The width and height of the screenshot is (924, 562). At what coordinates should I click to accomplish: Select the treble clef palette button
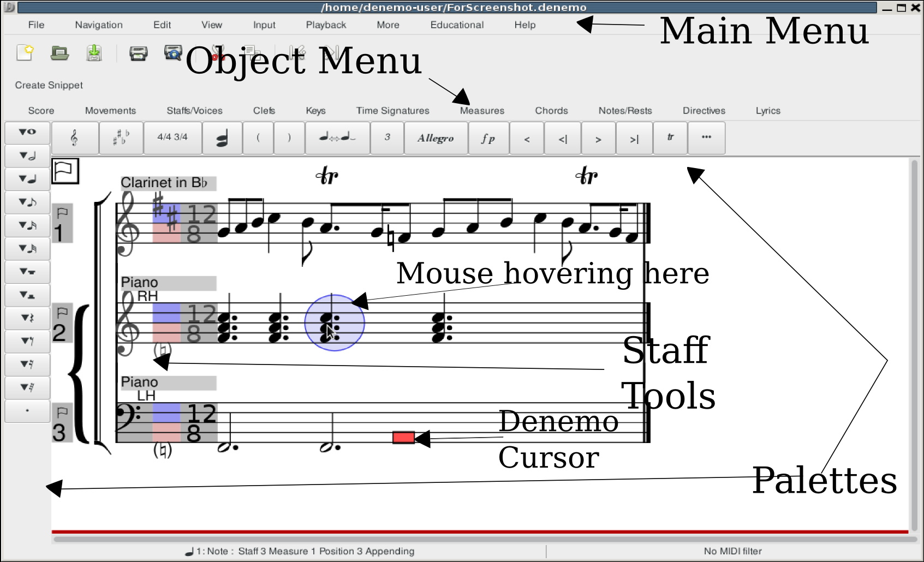point(75,139)
